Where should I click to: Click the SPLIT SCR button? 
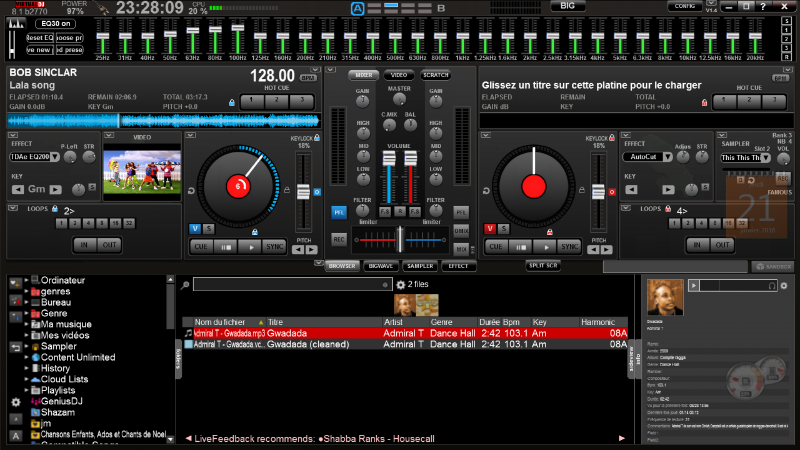pyautogui.click(x=543, y=265)
